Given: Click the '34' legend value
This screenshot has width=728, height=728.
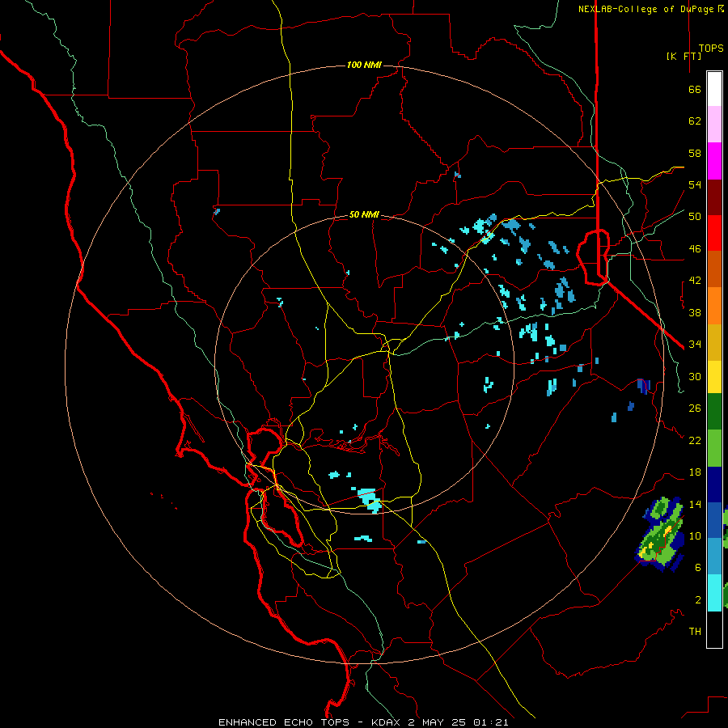Looking at the screenshot, I should tap(695, 345).
